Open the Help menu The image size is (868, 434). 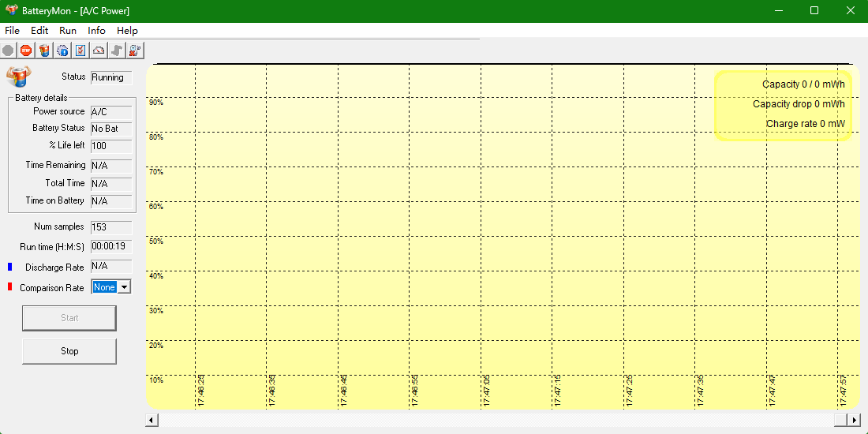click(127, 31)
